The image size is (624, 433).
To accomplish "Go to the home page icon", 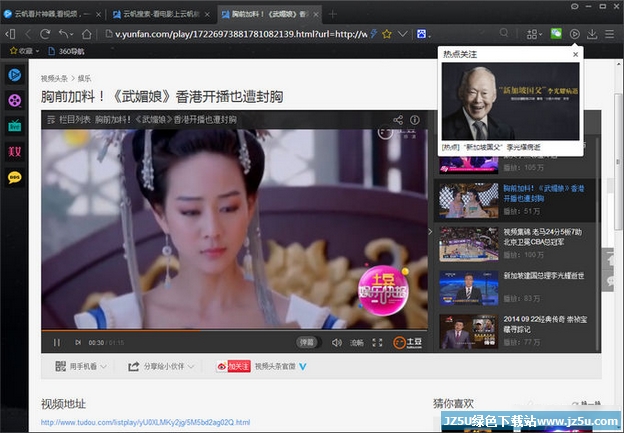I will click(87, 34).
